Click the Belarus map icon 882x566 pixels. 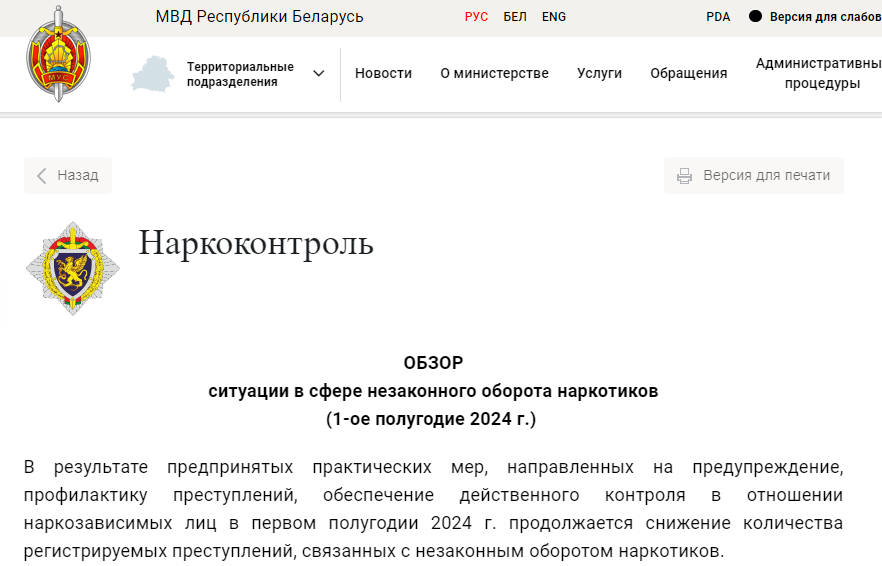(152, 74)
